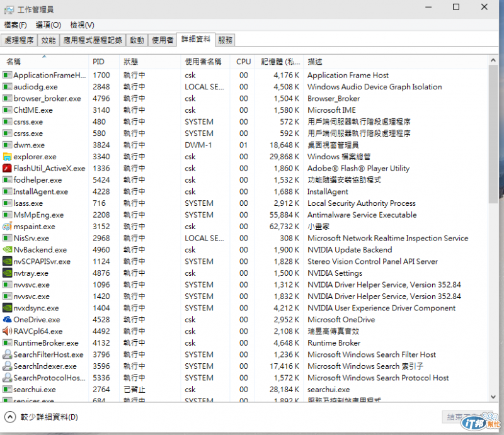The width and height of the screenshot is (504, 435).
Task: Switch to the 啟動 tab
Action: tap(137, 40)
